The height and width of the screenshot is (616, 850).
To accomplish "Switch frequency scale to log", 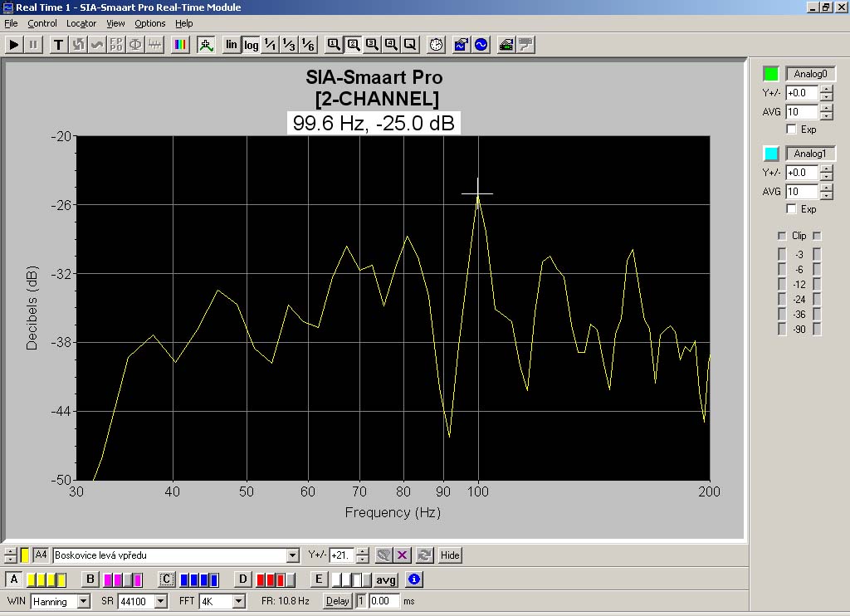I will [251, 45].
